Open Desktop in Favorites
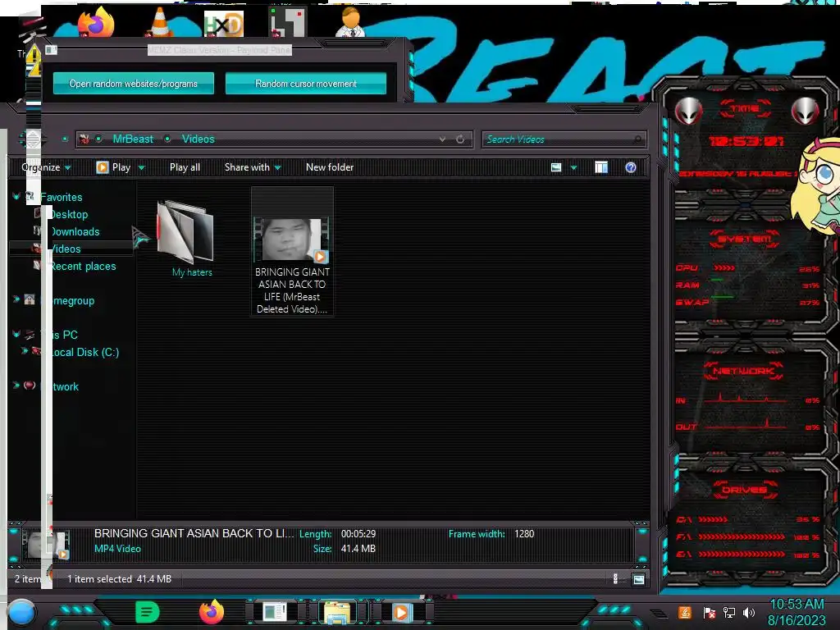 [69, 214]
